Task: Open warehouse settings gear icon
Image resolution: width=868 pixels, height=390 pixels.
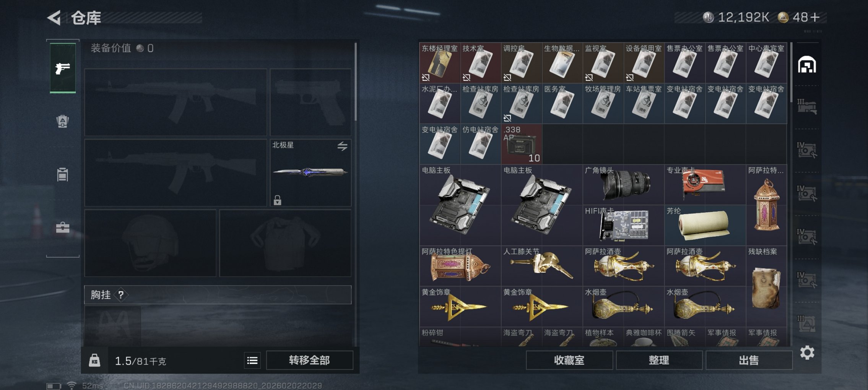Action: tap(807, 353)
